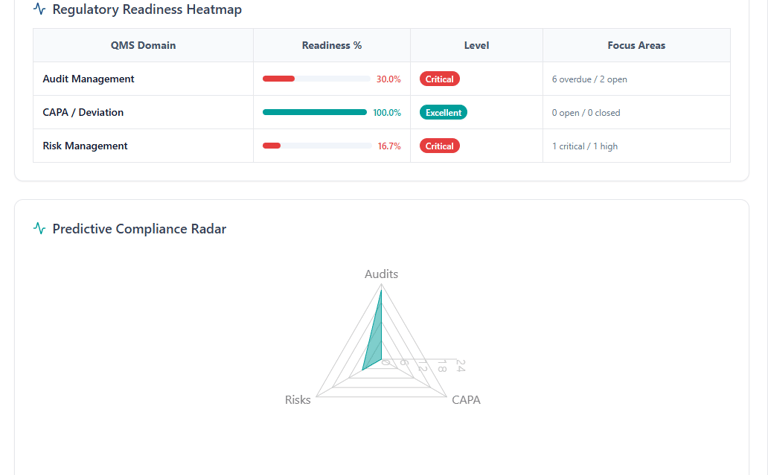
Task: Click the pulse icon beside Predictive Compliance Radar
Action: pyautogui.click(x=39, y=229)
